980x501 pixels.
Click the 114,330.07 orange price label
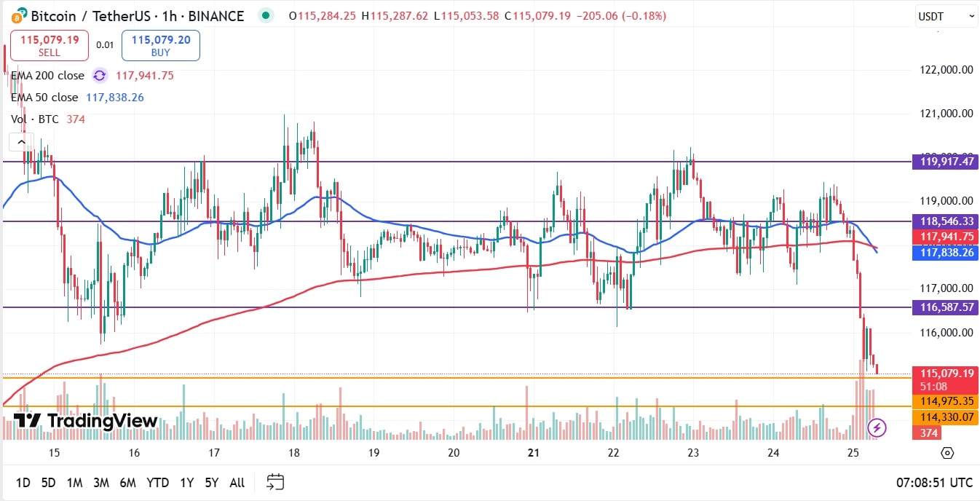pyautogui.click(x=944, y=417)
